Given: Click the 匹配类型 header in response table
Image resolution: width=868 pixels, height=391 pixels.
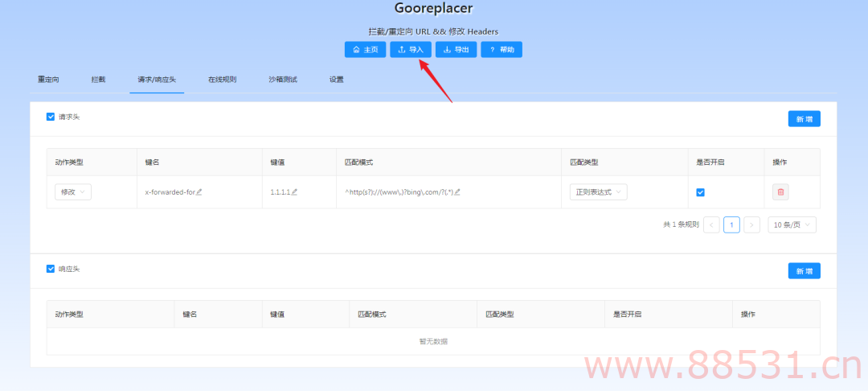Looking at the screenshot, I should click(500, 314).
